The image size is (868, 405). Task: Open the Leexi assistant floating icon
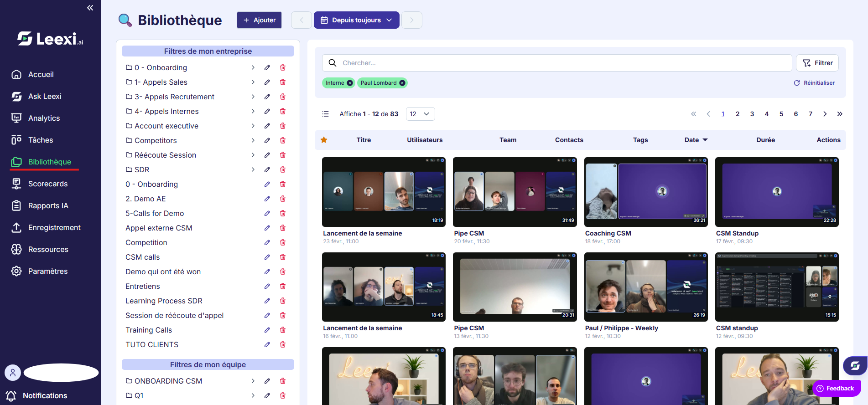[854, 365]
